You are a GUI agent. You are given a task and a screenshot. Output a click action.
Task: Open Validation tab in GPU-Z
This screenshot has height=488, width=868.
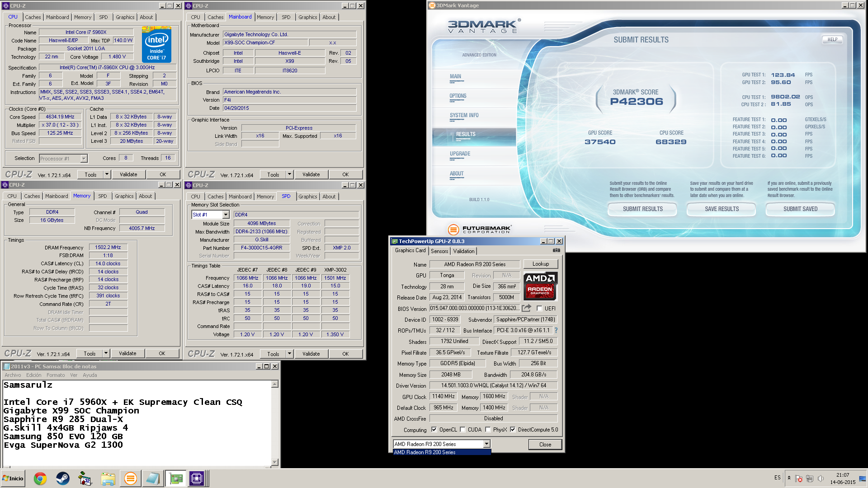[x=464, y=251]
